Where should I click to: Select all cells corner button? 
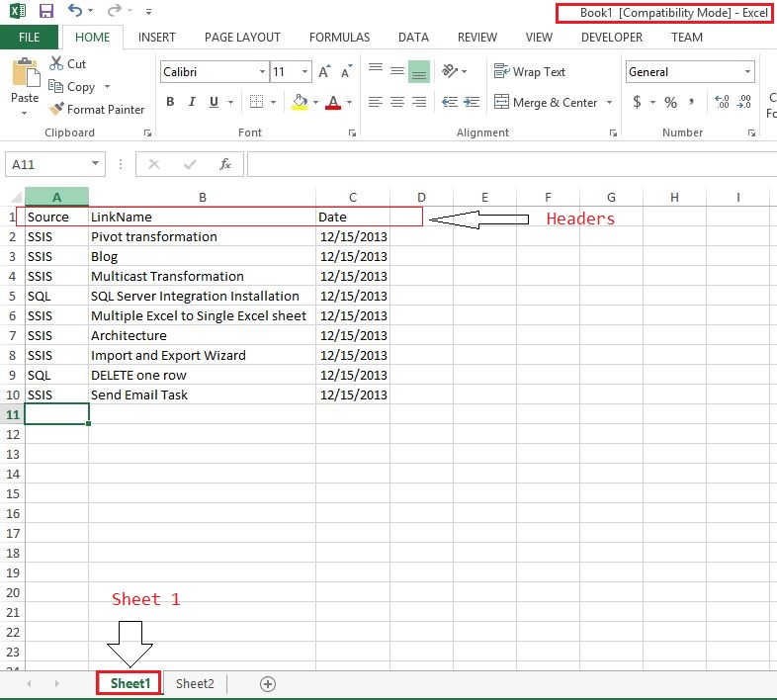[x=14, y=197]
